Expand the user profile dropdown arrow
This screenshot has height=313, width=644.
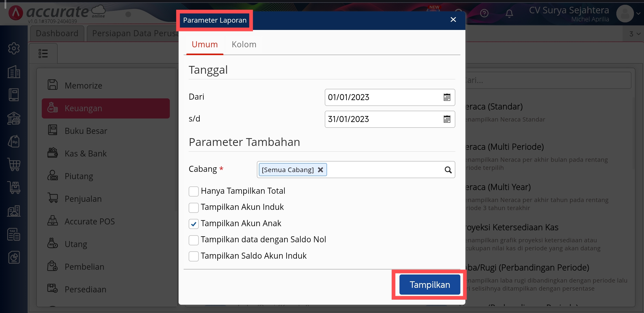coord(638,14)
